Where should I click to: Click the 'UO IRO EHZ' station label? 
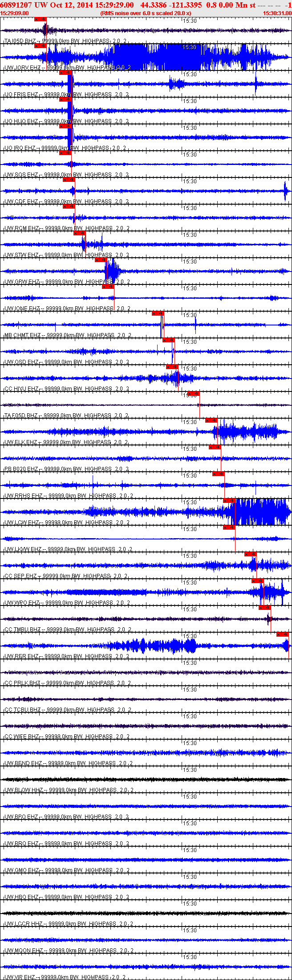pos(20,148)
